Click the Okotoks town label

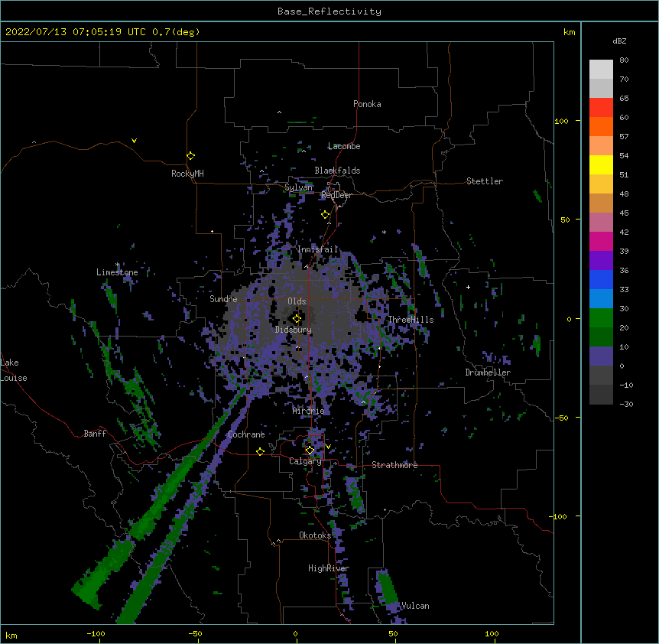pos(315,535)
